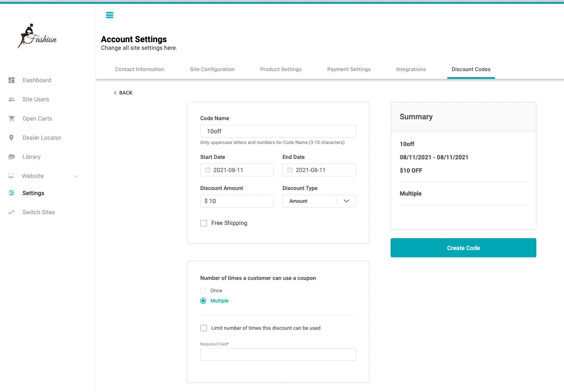The height and width of the screenshot is (392, 564).
Task: Click the Fashion logo
Action: tap(37, 36)
